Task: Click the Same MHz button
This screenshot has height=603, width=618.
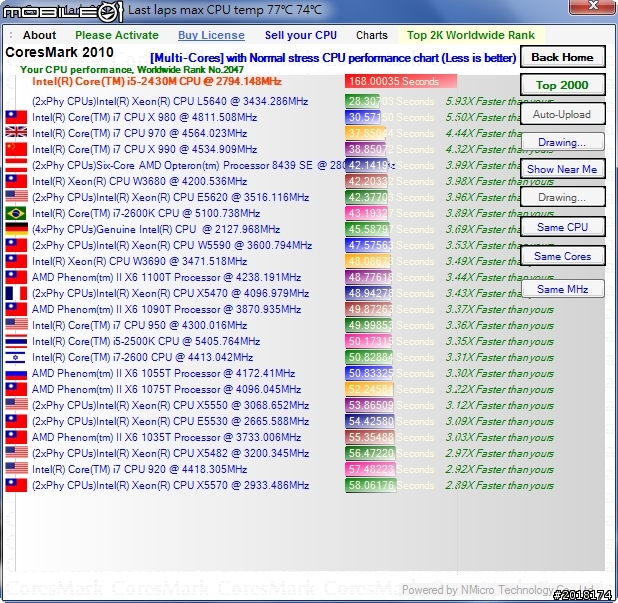Action: [x=562, y=289]
